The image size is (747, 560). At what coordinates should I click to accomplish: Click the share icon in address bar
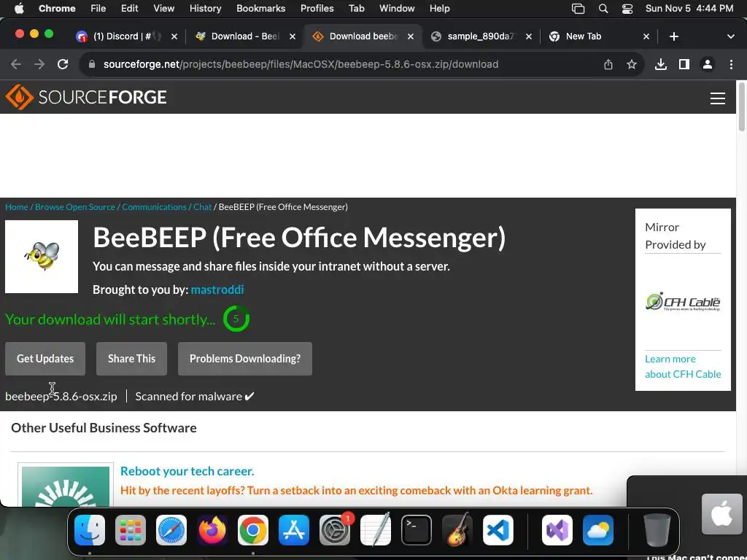pyautogui.click(x=608, y=64)
